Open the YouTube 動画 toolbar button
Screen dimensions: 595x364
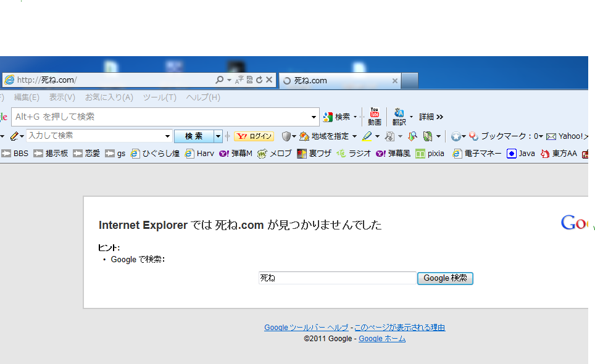pos(375,117)
